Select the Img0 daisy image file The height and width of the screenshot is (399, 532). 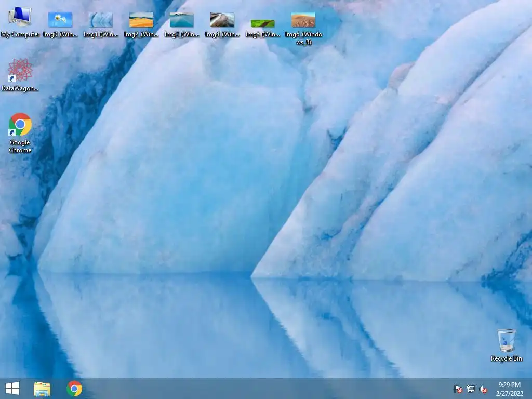pyautogui.click(x=60, y=24)
